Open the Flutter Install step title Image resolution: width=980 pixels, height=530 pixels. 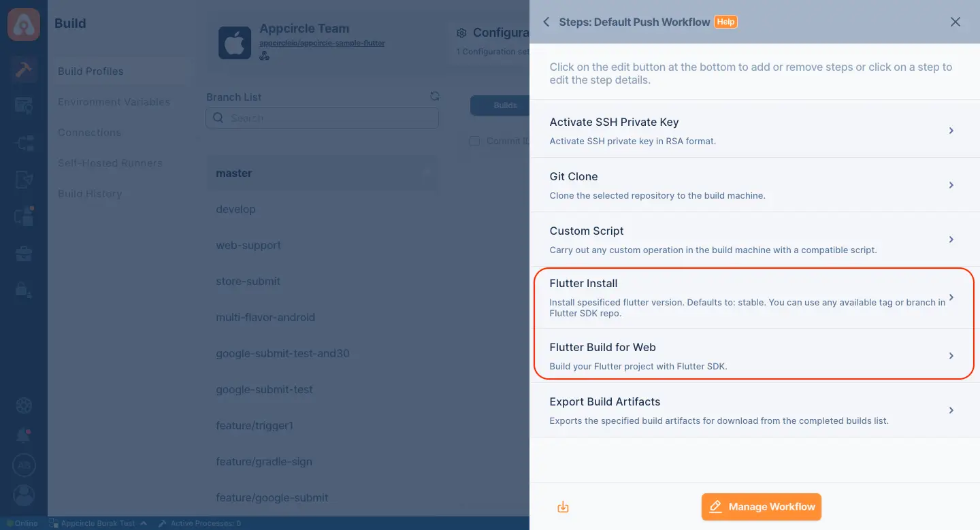tap(583, 284)
